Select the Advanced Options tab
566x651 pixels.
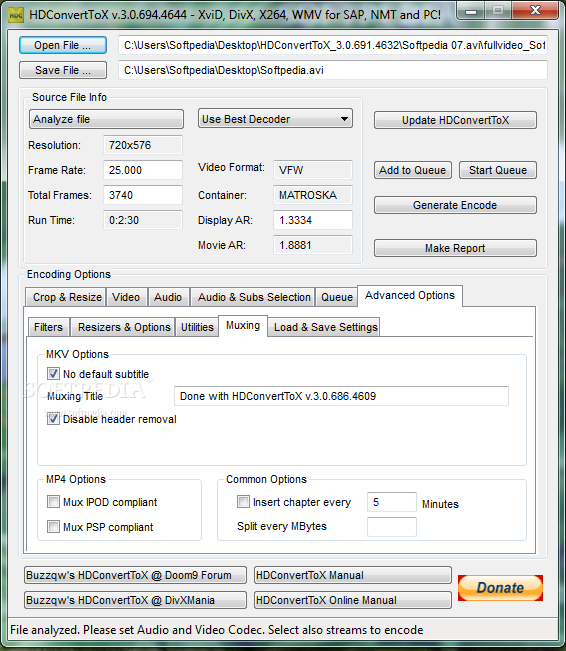[409, 296]
